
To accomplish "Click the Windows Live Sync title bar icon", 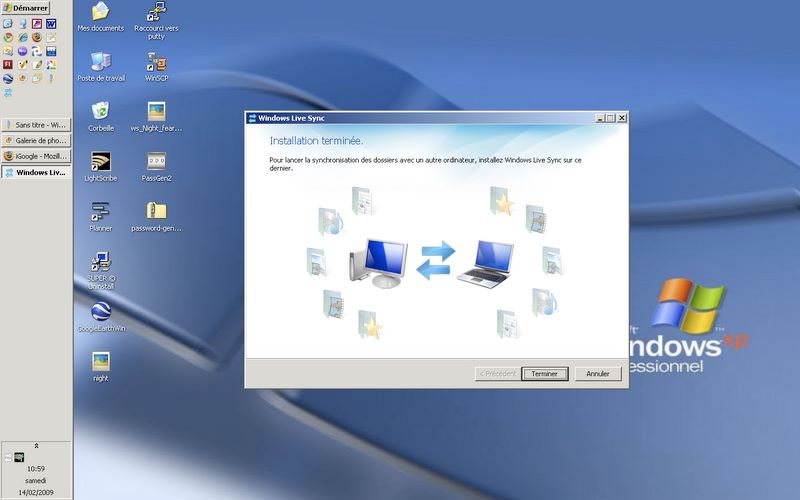I will 252,118.
